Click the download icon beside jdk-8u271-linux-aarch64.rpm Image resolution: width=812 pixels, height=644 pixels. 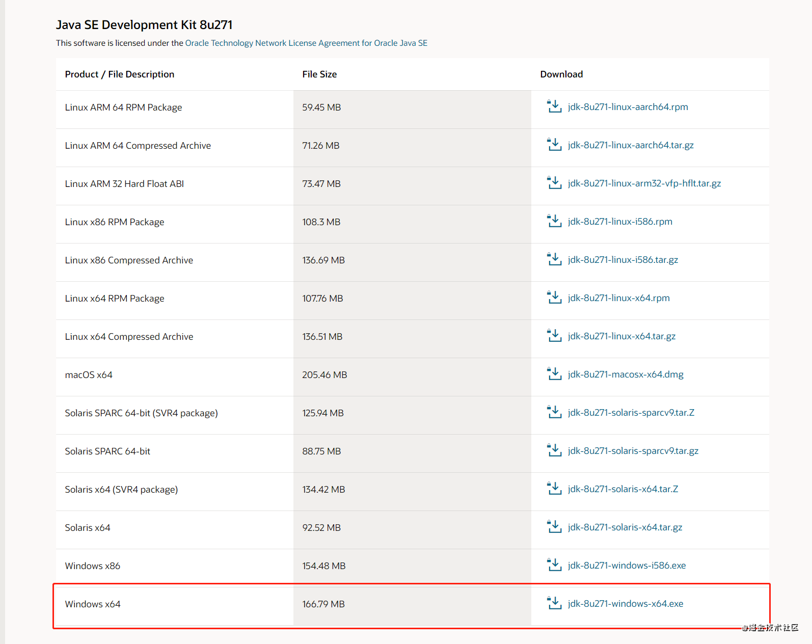coord(554,106)
